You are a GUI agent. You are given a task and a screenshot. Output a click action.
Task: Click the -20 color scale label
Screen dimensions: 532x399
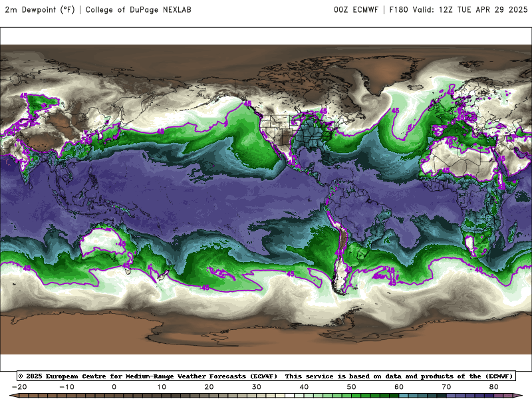[19, 387]
